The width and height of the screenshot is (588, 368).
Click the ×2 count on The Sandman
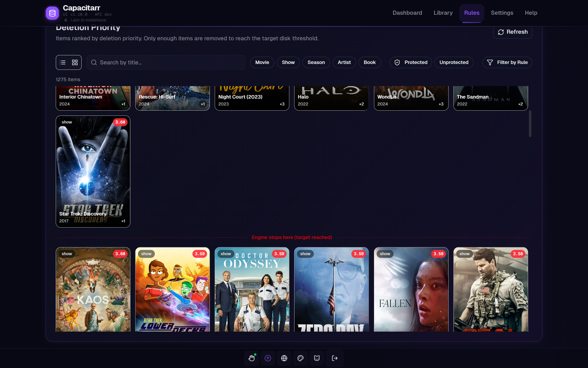520,104
